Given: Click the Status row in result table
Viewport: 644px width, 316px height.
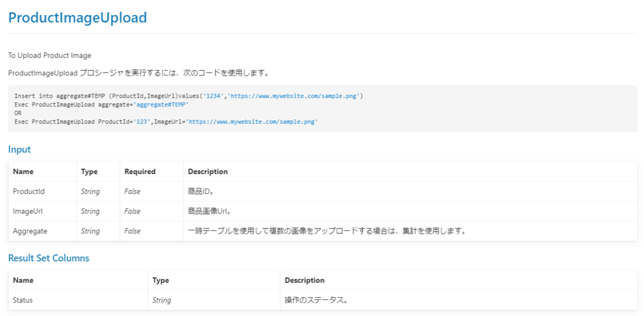Looking at the screenshot, I should click(x=23, y=300).
